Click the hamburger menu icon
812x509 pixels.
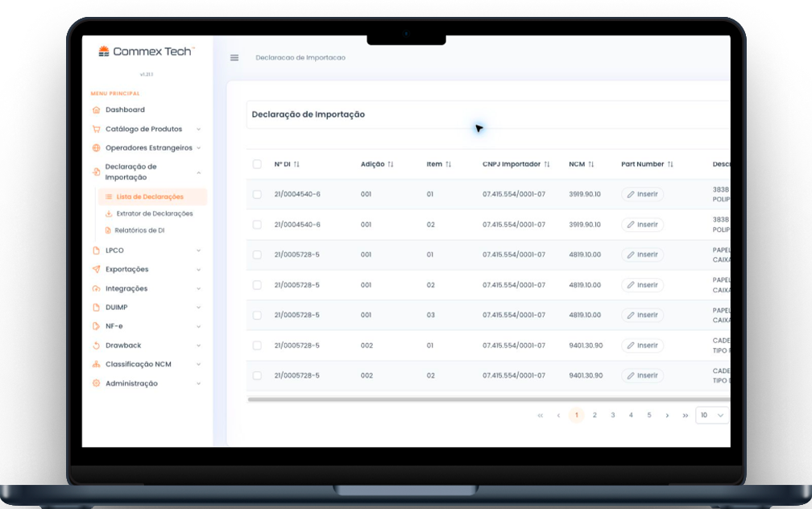click(x=234, y=57)
